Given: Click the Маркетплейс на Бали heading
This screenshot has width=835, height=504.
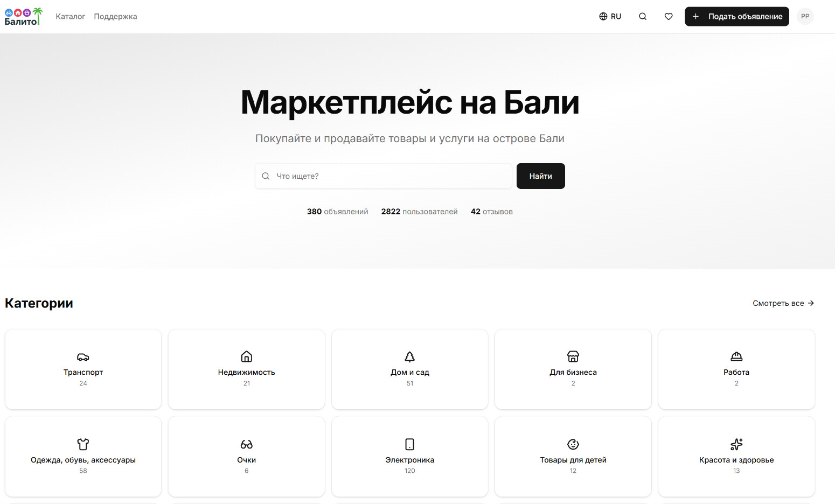Looking at the screenshot, I should click(x=410, y=102).
